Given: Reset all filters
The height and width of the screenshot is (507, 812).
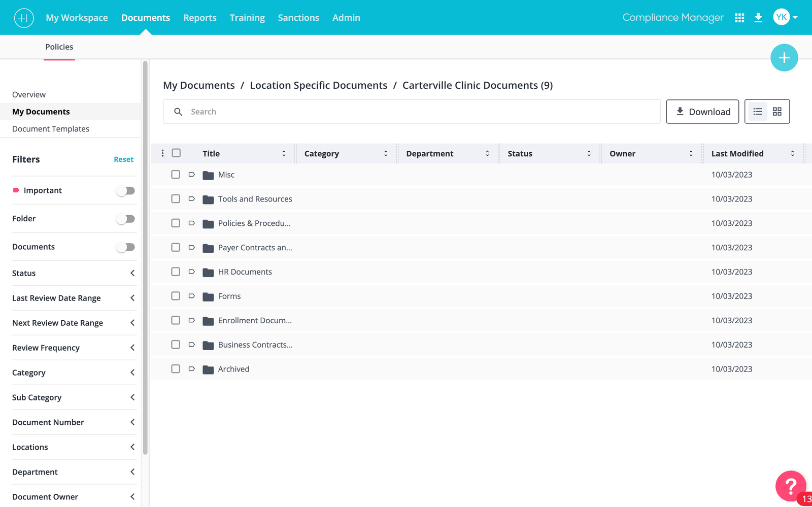Looking at the screenshot, I should (x=123, y=159).
